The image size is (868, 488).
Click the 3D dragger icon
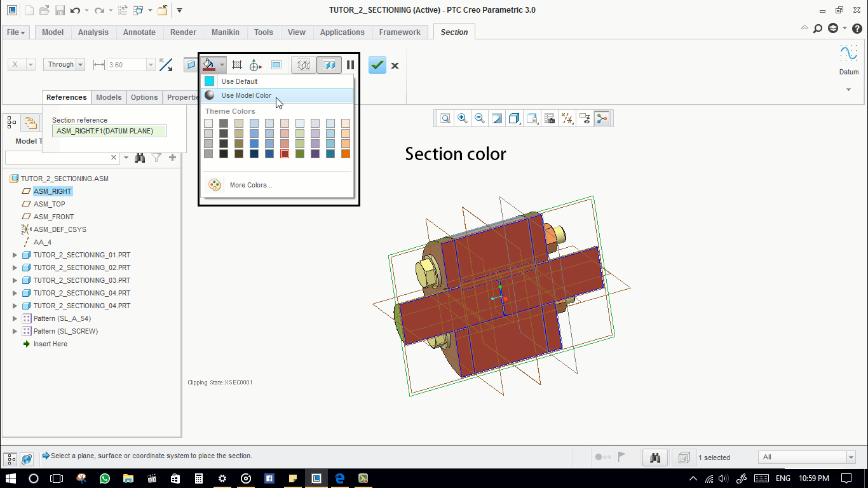[255, 65]
